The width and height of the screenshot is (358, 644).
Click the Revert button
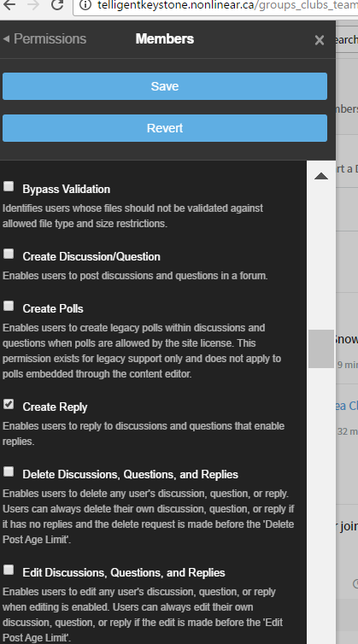tap(165, 128)
